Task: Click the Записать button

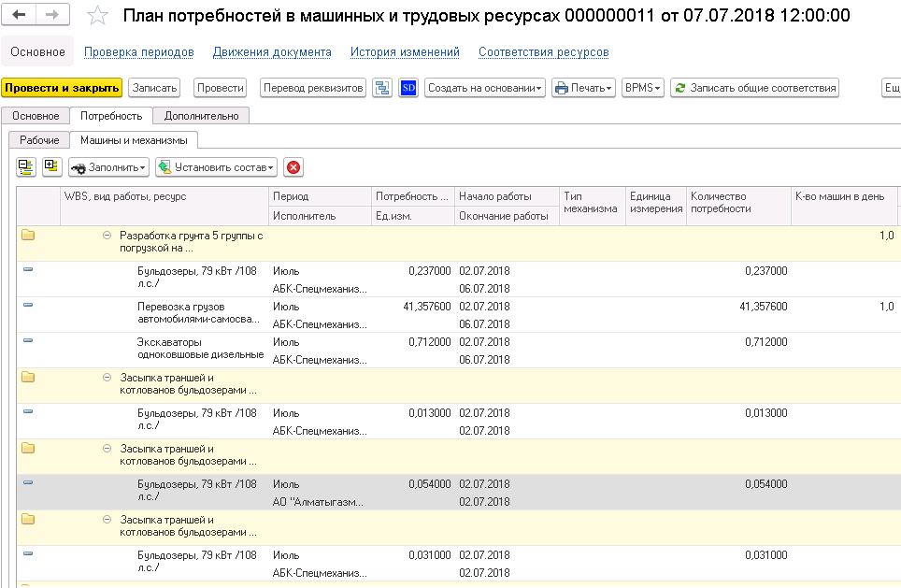Action: [154, 88]
